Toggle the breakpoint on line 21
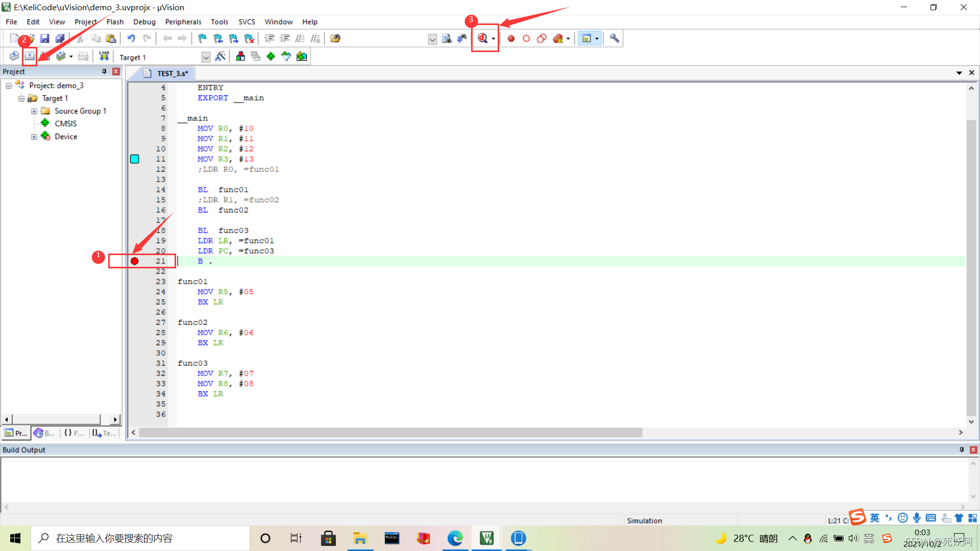Screen dimensions: 980x551 pyautogui.click(x=134, y=261)
